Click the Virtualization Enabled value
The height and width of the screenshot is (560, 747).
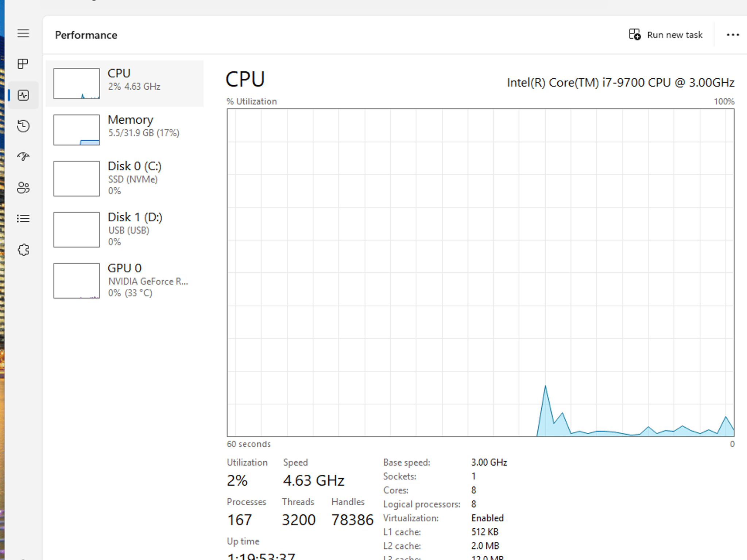[487, 518]
